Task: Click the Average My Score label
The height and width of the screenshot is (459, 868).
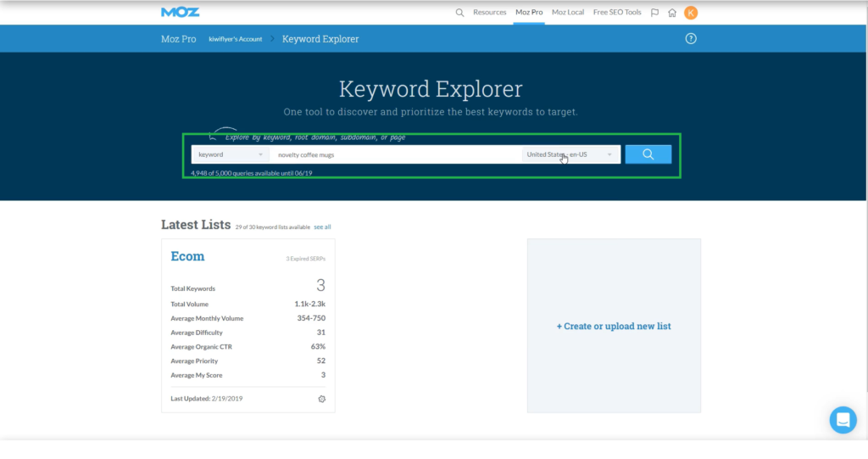Action: point(197,375)
